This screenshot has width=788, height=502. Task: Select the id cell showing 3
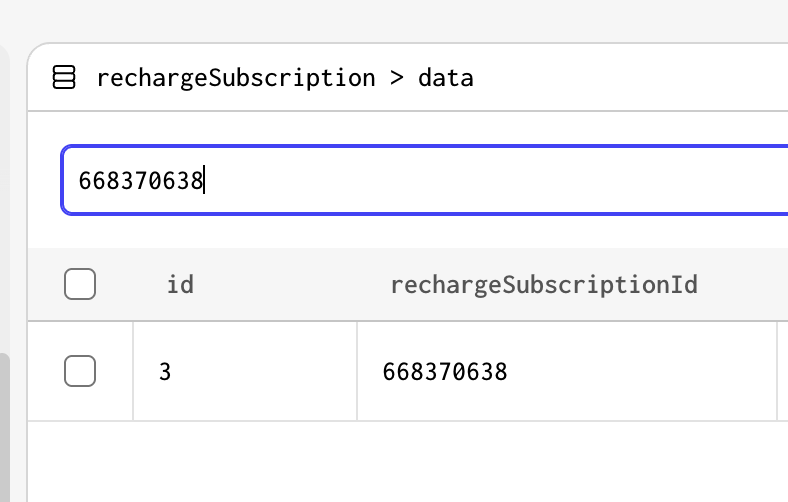[245, 371]
